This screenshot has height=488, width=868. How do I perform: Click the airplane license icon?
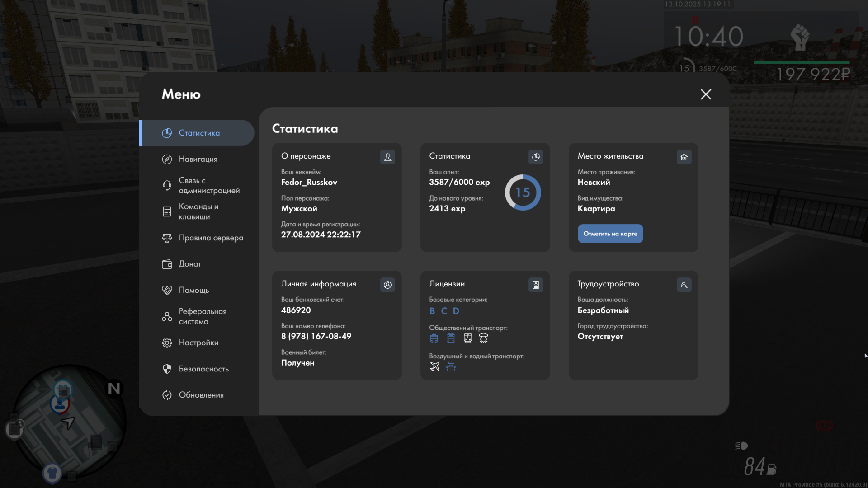[x=434, y=366]
